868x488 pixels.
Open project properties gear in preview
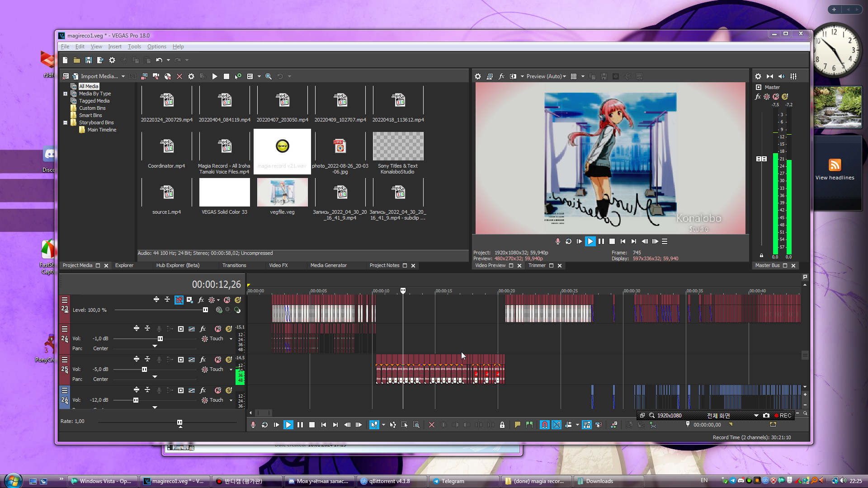click(478, 76)
